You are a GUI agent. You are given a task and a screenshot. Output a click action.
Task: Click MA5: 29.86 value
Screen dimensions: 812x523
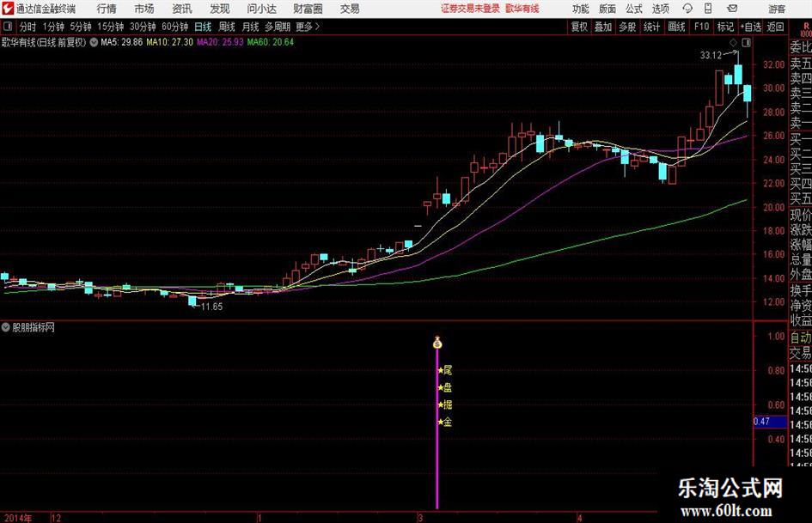[x=122, y=42]
